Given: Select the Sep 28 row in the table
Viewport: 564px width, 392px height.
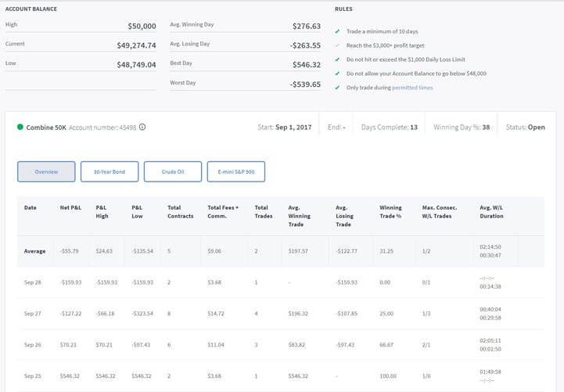Looking at the screenshot, I should tap(31, 282).
